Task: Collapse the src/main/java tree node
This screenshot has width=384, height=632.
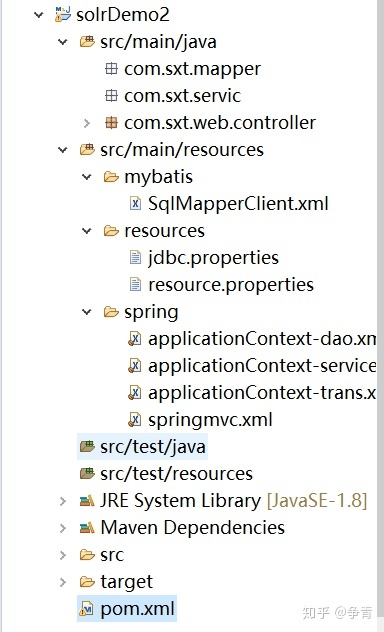Action: [62, 42]
